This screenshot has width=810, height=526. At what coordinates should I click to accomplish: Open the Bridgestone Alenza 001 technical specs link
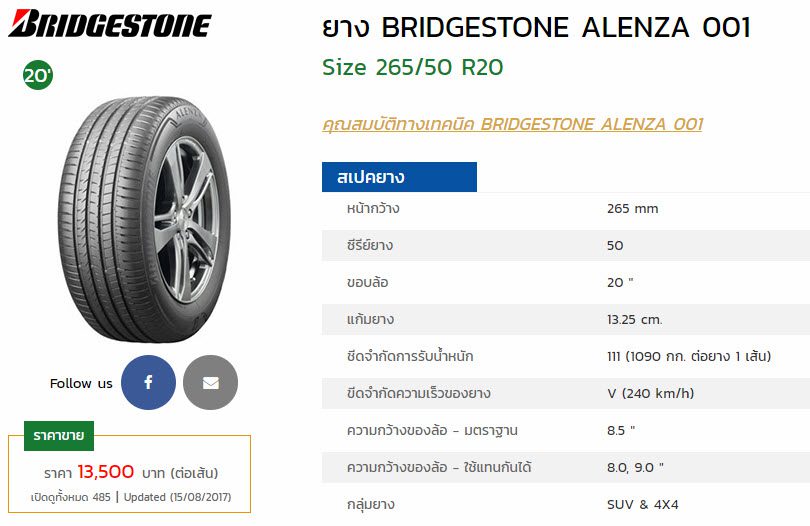[512, 124]
